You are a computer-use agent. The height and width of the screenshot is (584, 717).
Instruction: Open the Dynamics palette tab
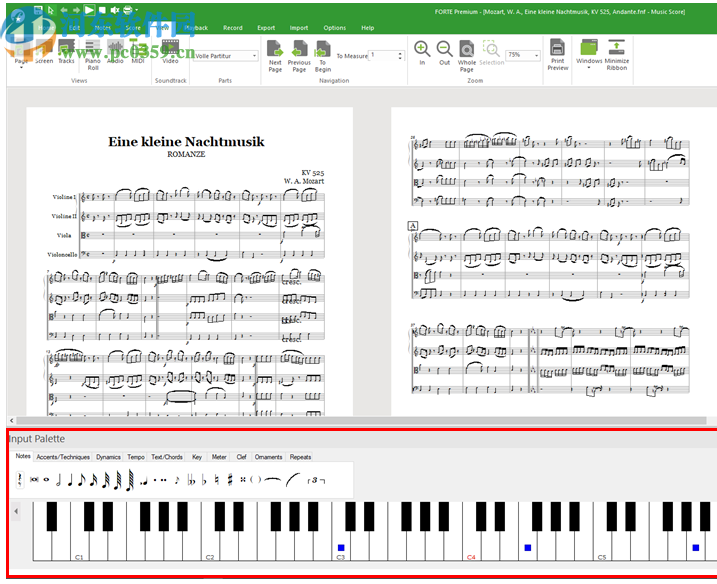click(108, 457)
